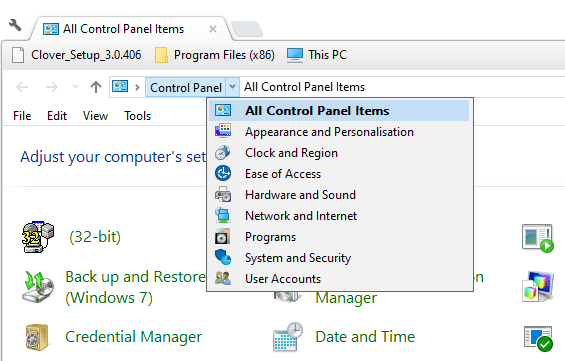Expand the recent locations dropdown arrow
This screenshot has height=361, width=565.
[75, 87]
